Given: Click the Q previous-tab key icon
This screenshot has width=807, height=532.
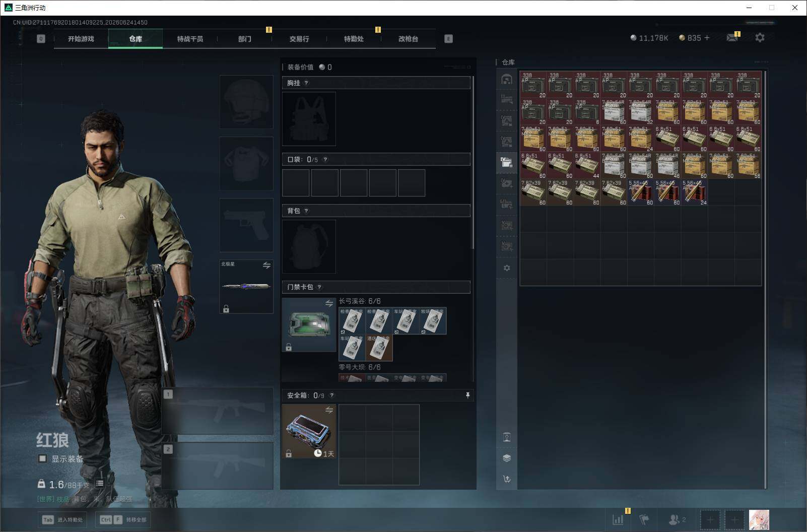Looking at the screenshot, I should [41, 39].
